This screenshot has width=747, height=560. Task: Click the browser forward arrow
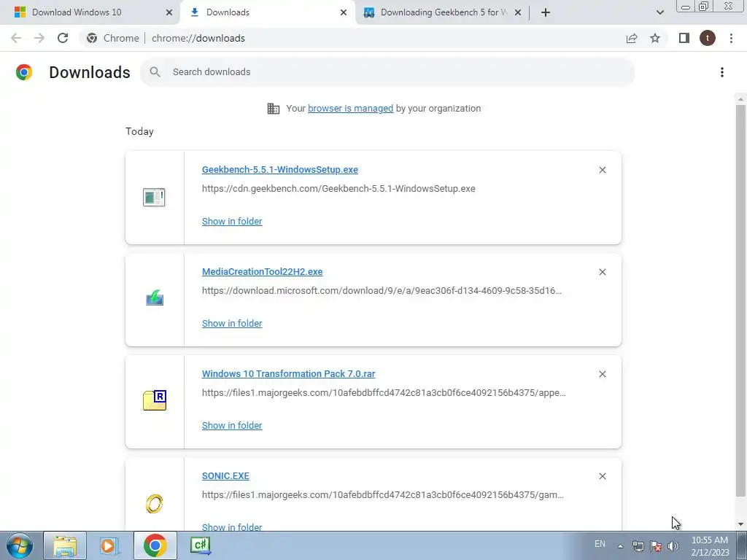pos(39,38)
